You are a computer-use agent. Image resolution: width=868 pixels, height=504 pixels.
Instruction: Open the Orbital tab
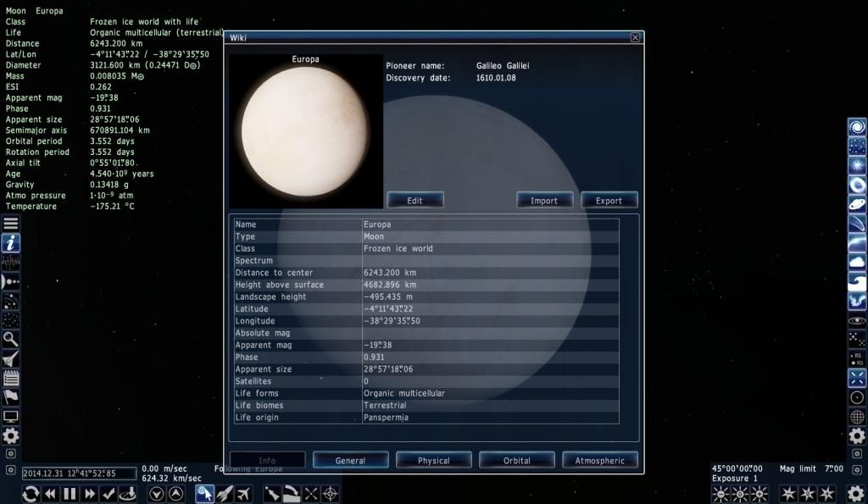[516, 461]
